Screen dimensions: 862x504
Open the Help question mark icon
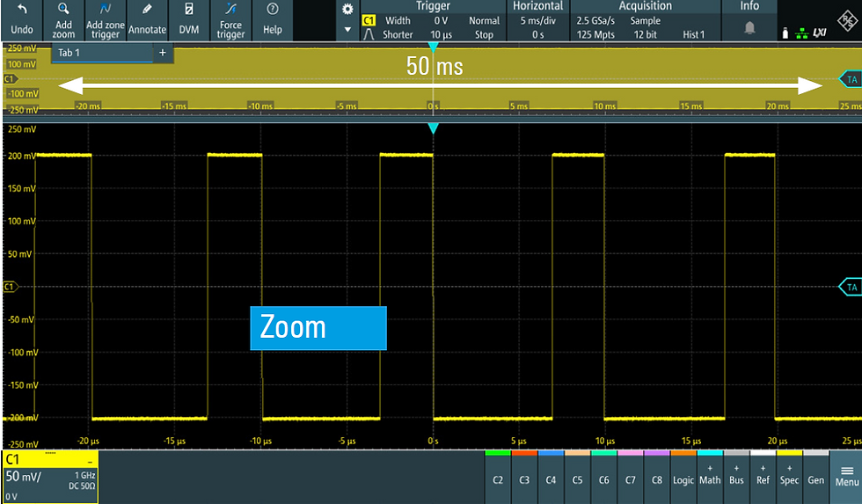(272, 9)
